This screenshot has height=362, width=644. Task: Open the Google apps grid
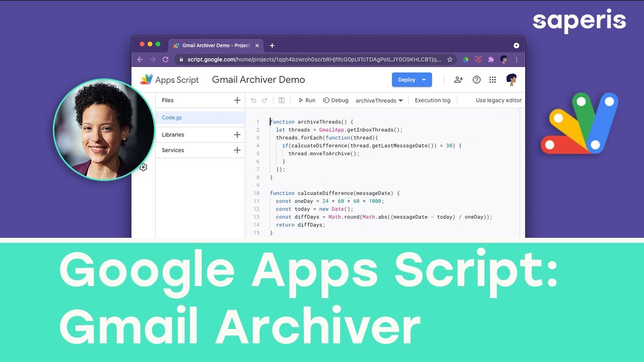493,79
